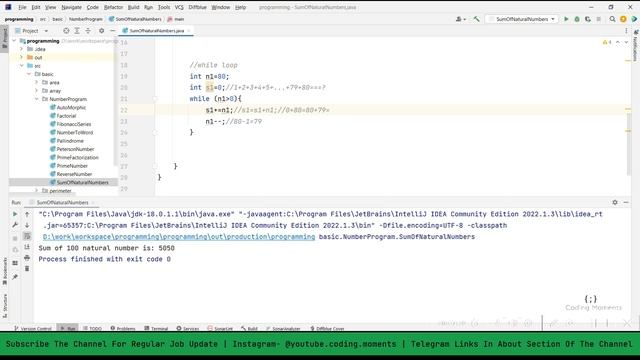Run SumOfNaturalNumbers with the green play button in the top toolbar
The width and height of the screenshot is (640, 360).
point(566,19)
